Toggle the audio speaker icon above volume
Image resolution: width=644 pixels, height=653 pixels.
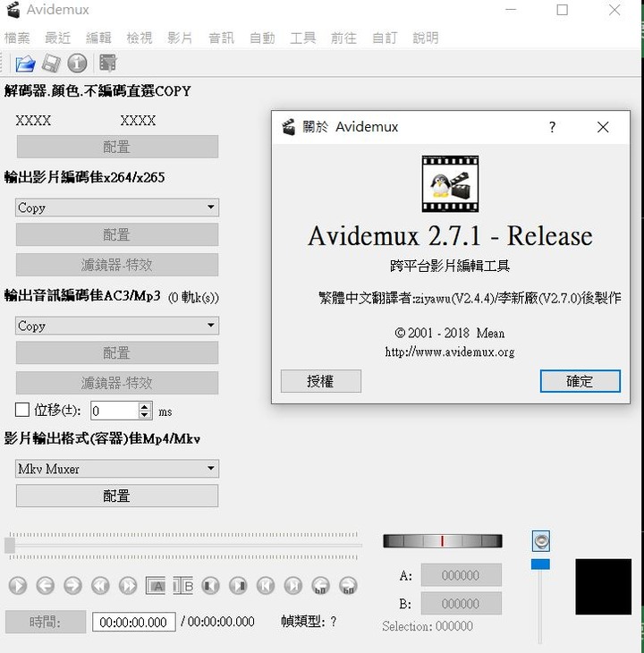coord(541,541)
